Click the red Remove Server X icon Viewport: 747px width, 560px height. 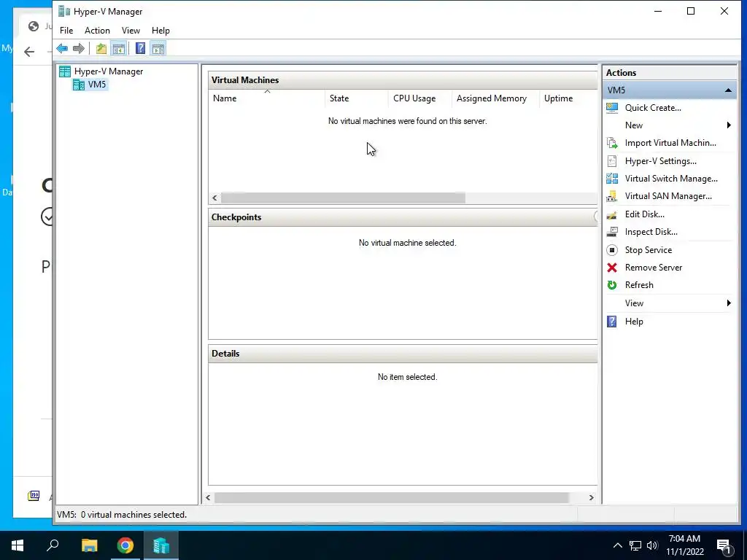612,268
